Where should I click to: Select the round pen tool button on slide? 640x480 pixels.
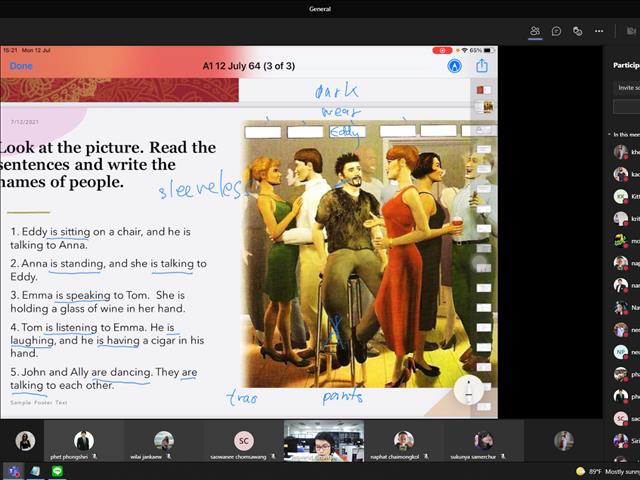click(x=468, y=390)
